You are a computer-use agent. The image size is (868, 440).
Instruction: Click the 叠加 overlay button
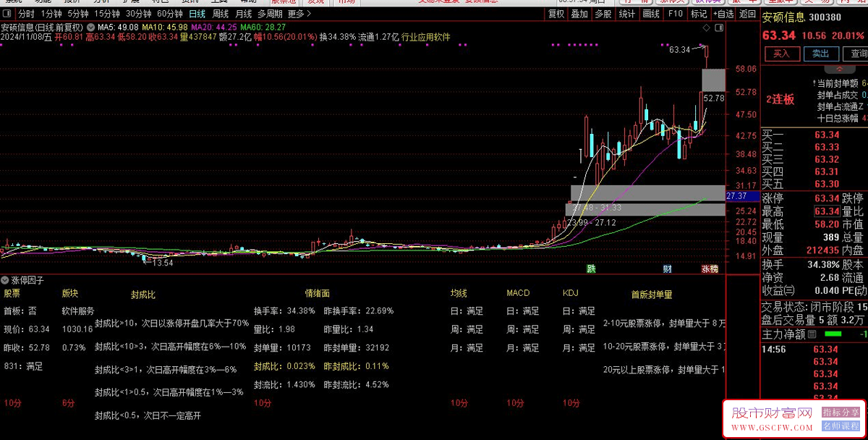pos(579,14)
